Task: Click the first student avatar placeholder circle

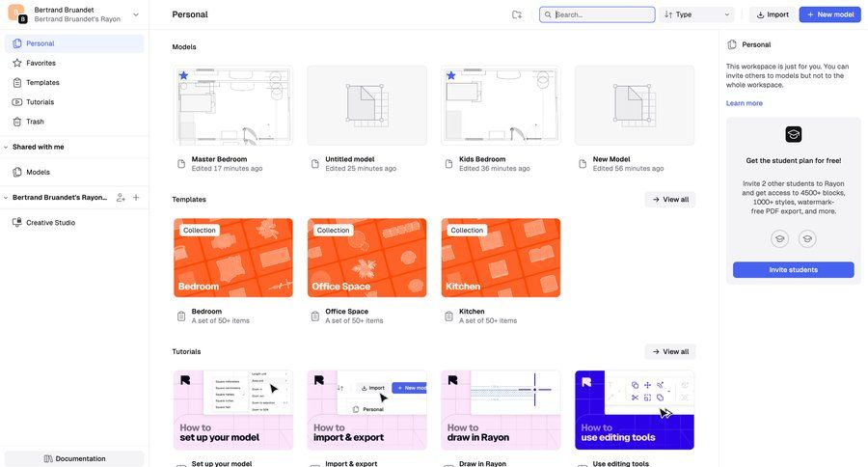Action: (x=780, y=238)
